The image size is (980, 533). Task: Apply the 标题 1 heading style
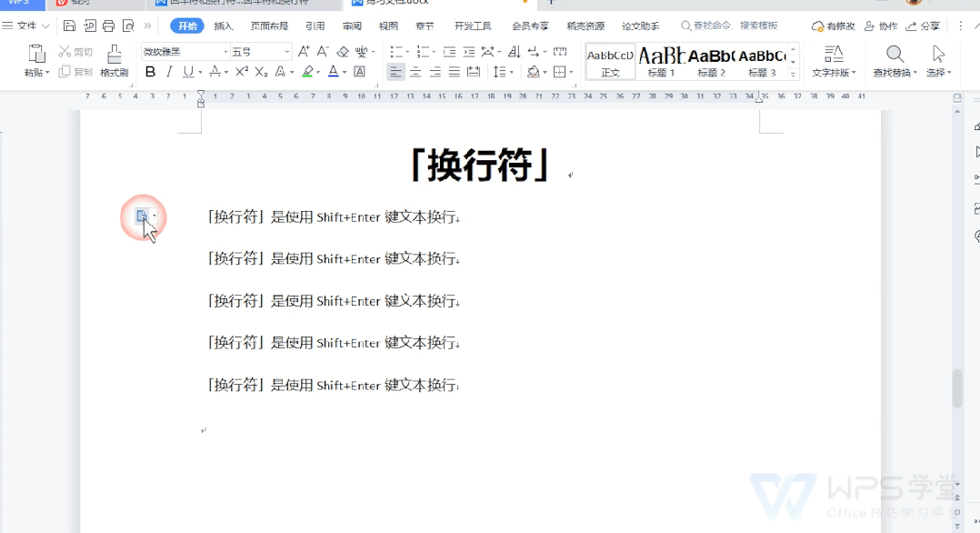pos(661,61)
